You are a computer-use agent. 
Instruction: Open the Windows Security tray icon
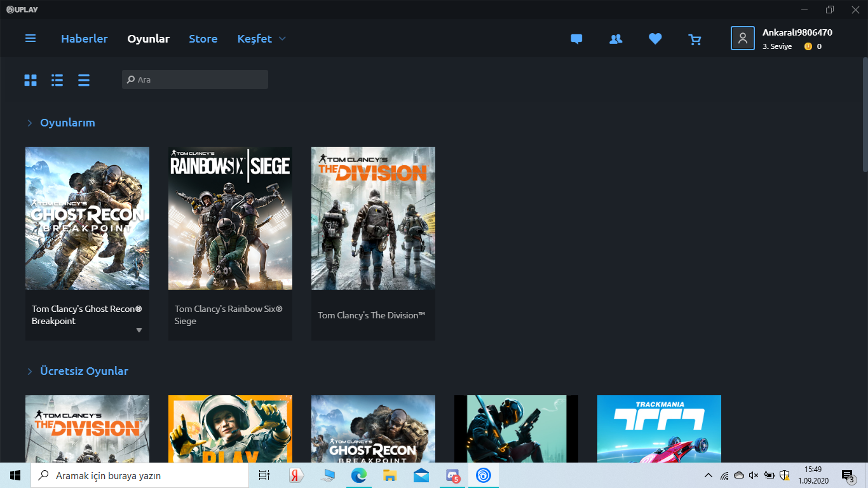tap(785, 475)
